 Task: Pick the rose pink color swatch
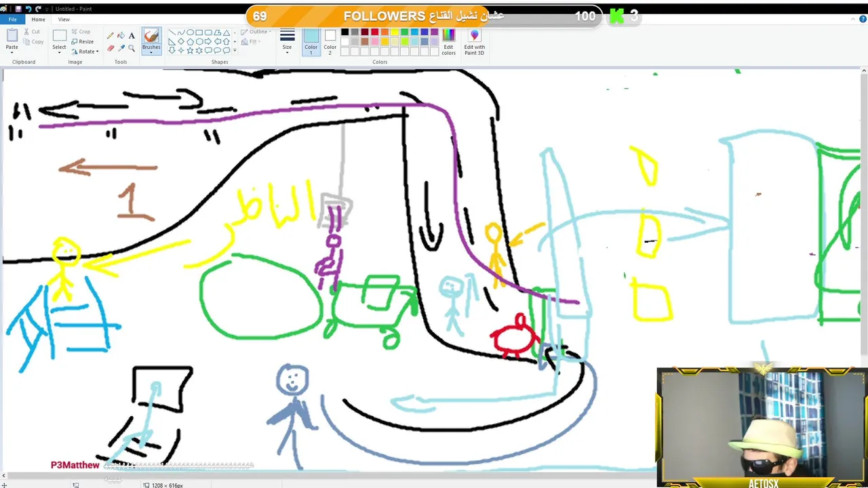click(375, 41)
